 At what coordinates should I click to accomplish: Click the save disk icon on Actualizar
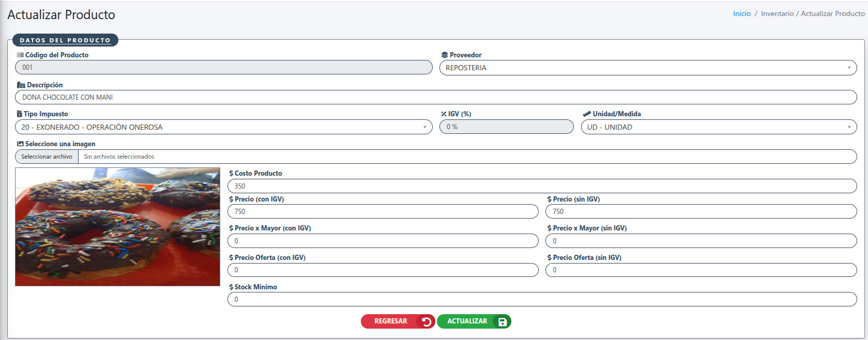click(x=502, y=321)
